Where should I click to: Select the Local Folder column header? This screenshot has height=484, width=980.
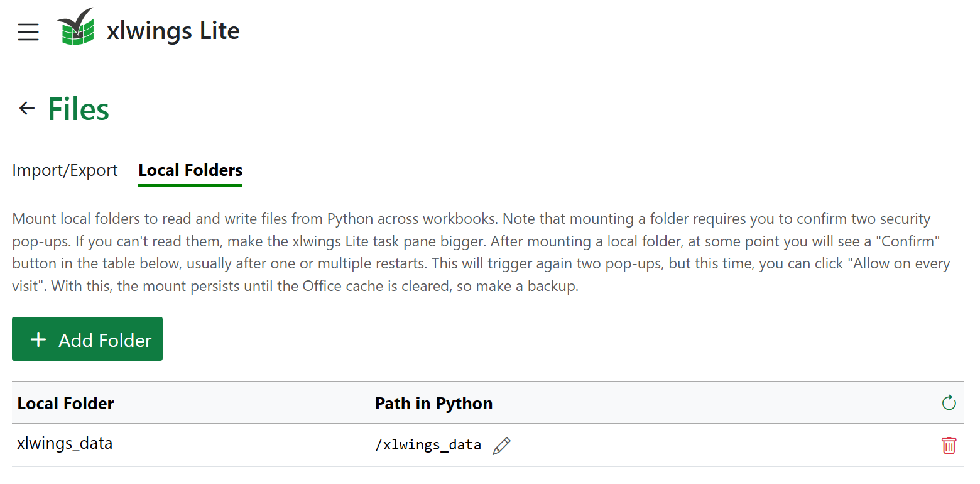point(65,403)
